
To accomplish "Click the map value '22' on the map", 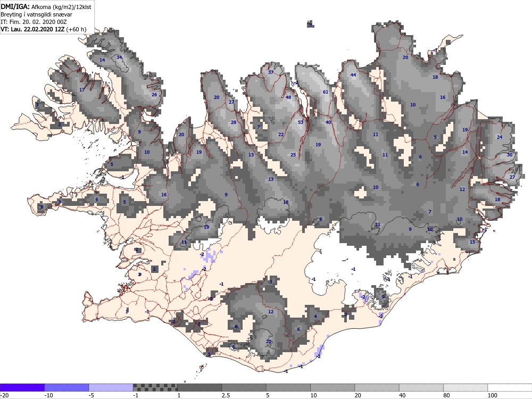I will tap(280, 135).
